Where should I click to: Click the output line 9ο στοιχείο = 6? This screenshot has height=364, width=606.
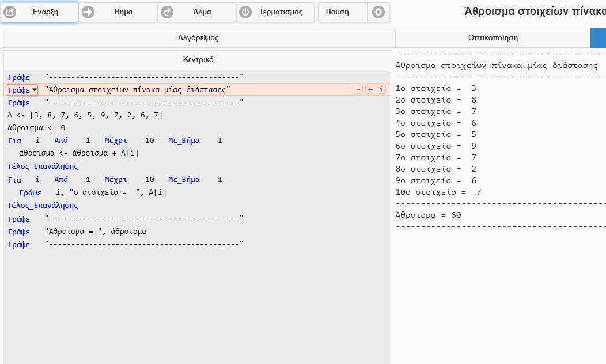pyautogui.click(x=436, y=181)
